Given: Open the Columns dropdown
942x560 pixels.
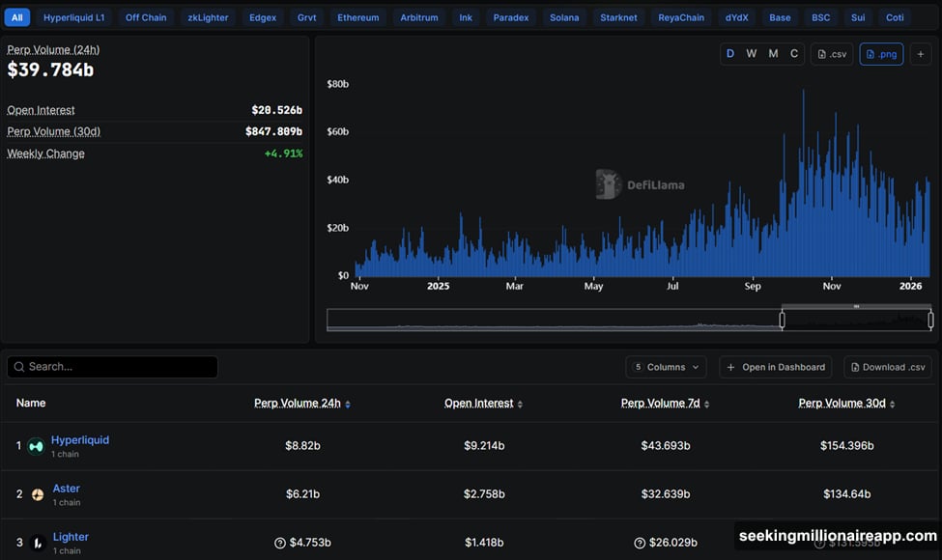Looking at the screenshot, I should point(666,367).
